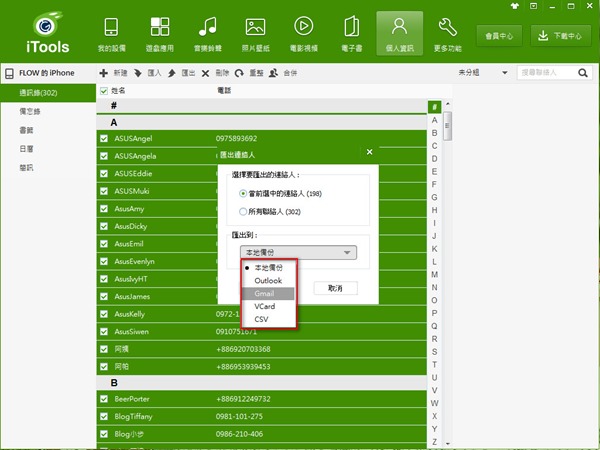Click the 會員中心 button
This screenshot has width=600, height=450.
point(497,35)
